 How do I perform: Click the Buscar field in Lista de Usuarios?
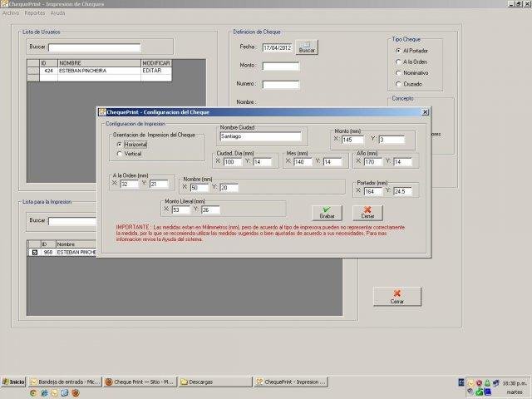[x=94, y=47]
